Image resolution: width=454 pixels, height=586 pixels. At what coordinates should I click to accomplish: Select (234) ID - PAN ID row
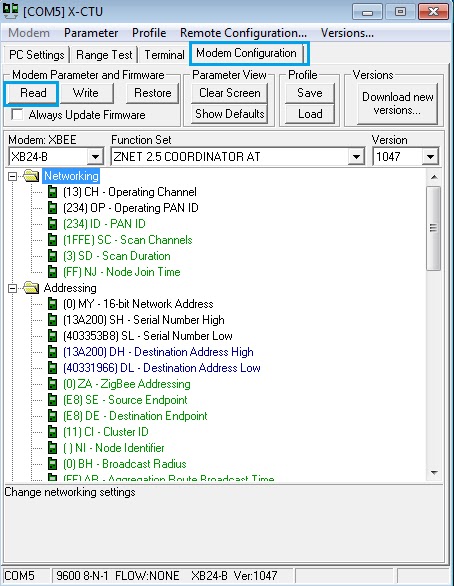coord(104,224)
